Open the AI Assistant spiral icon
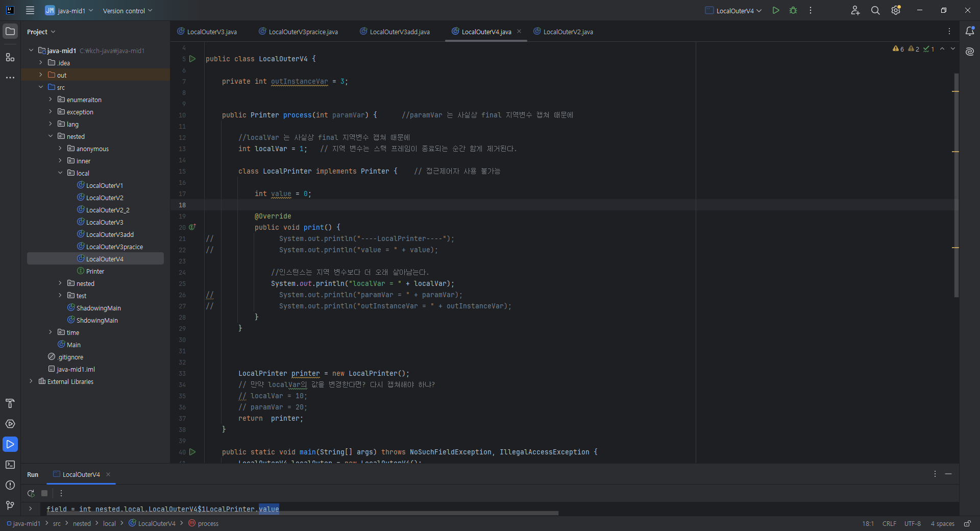 click(x=970, y=52)
